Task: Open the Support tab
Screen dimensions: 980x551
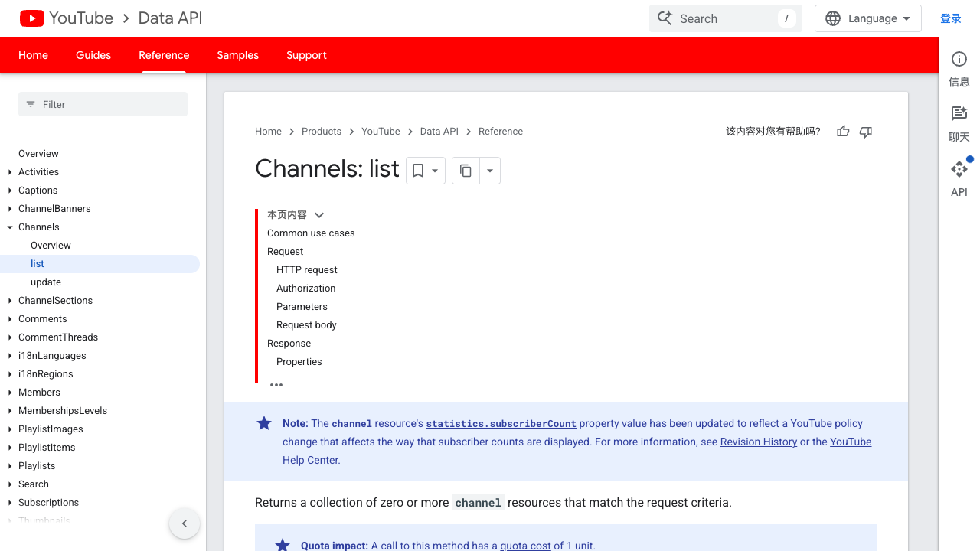Action: (306, 55)
